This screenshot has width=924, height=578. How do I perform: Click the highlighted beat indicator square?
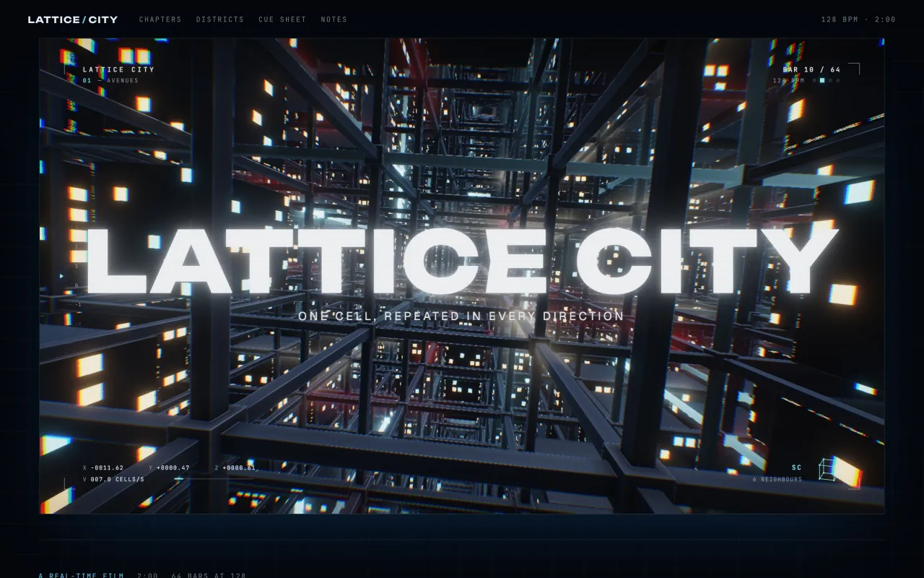[x=822, y=80]
